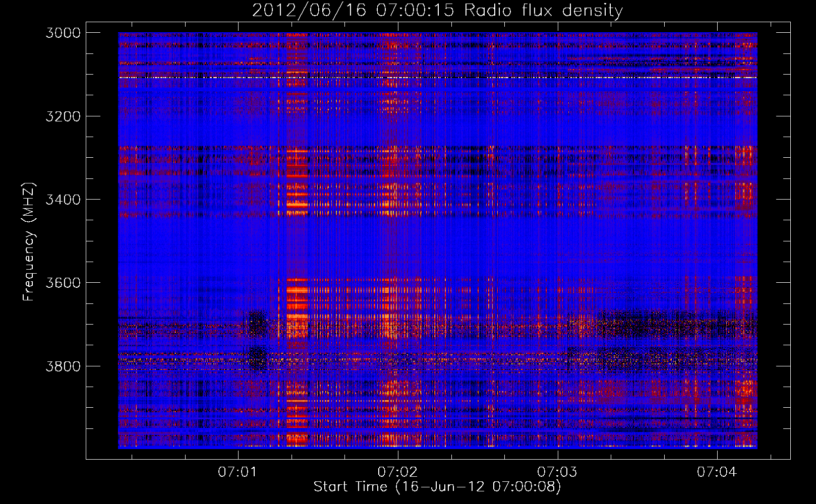Click the 3600 frequency tick label
816x504 pixels.
[x=63, y=283]
